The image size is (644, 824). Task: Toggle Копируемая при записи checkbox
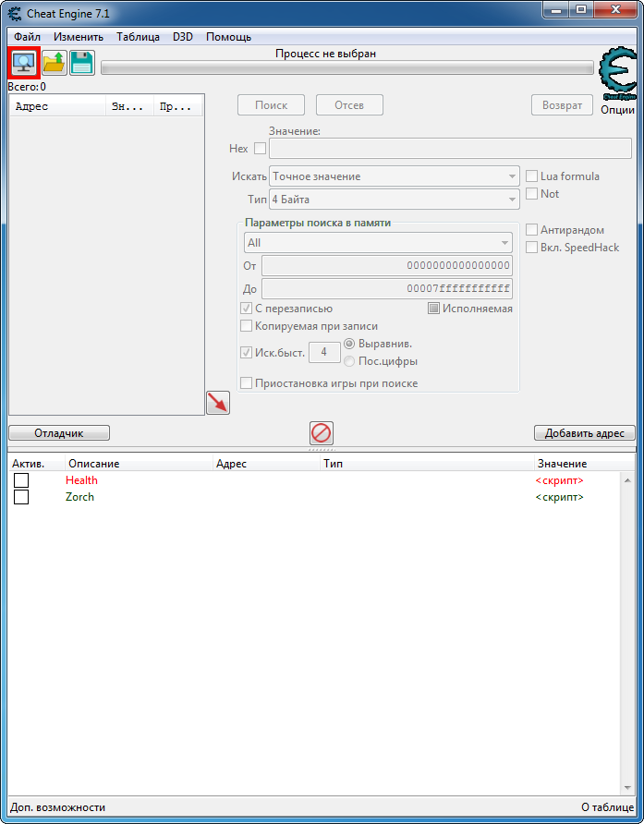click(246, 326)
